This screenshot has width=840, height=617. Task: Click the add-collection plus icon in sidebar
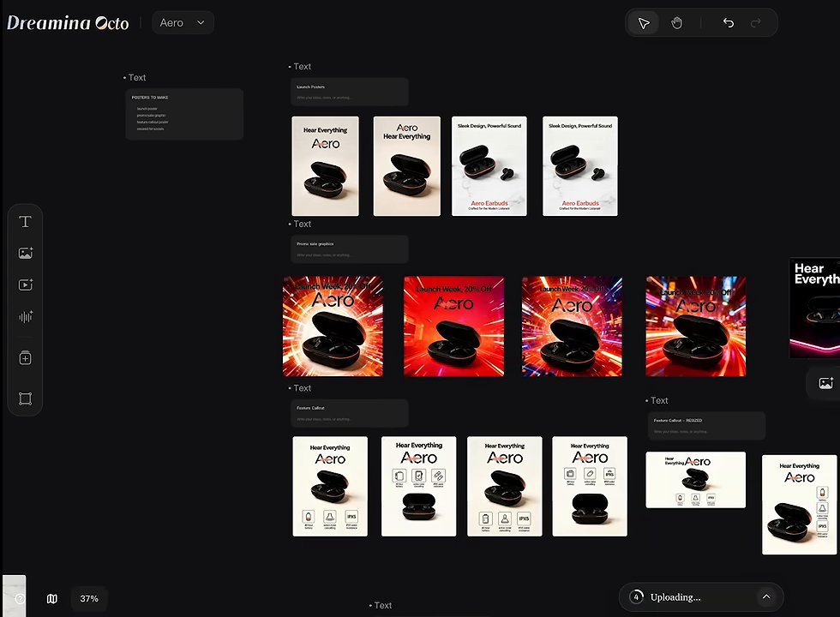pyautogui.click(x=25, y=358)
